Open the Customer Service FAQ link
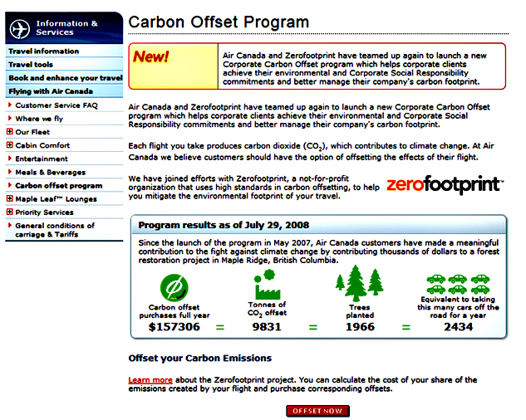Image resolution: width=526 pixels, height=420 pixels. (x=57, y=105)
